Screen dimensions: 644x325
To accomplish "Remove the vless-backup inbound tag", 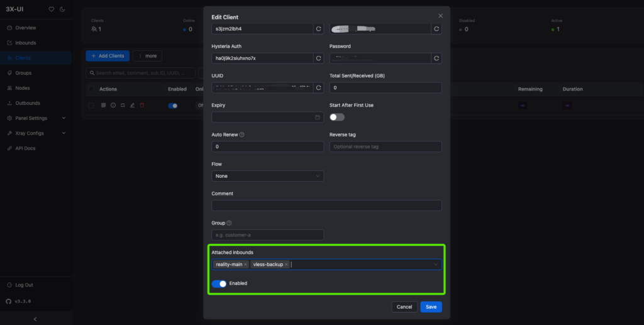I will pos(286,265).
